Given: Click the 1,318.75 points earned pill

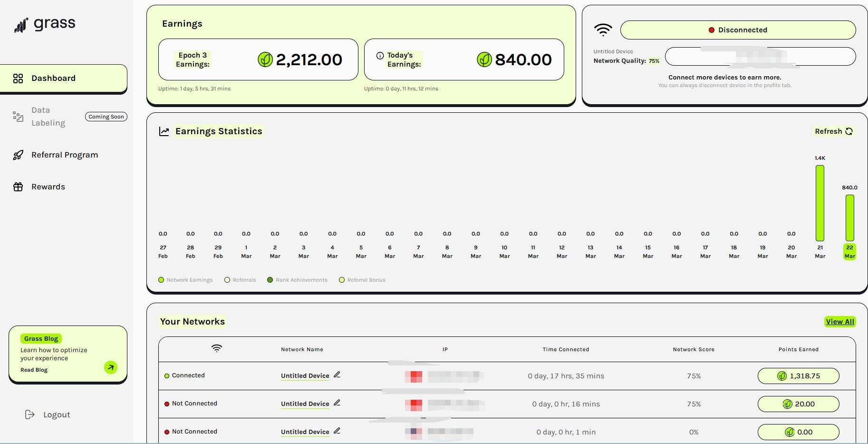Looking at the screenshot, I should click(799, 376).
